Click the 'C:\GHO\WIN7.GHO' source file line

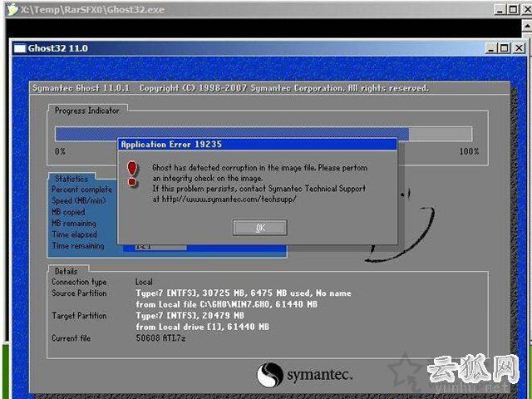[227, 304]
